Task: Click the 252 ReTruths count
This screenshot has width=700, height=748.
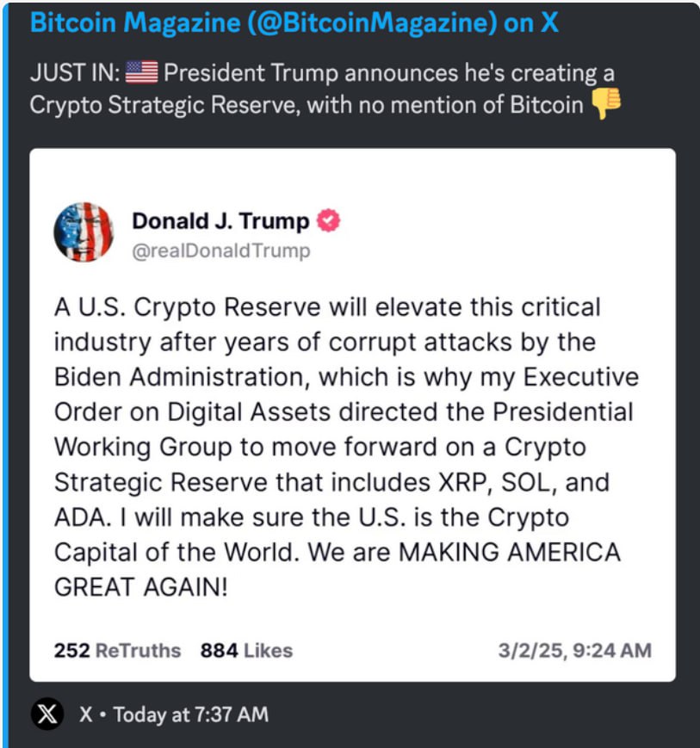Action: coord(117,650)
